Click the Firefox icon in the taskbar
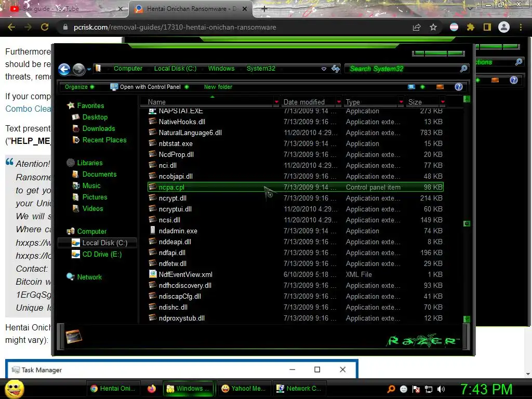This screenshot has height=399, width=532. click(152, 389)
